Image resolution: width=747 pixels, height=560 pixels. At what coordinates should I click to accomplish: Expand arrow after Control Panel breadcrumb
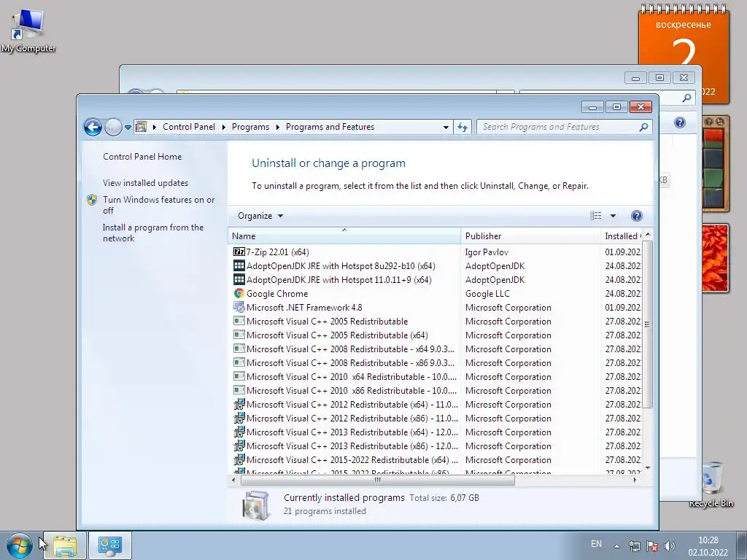[223, 127]
